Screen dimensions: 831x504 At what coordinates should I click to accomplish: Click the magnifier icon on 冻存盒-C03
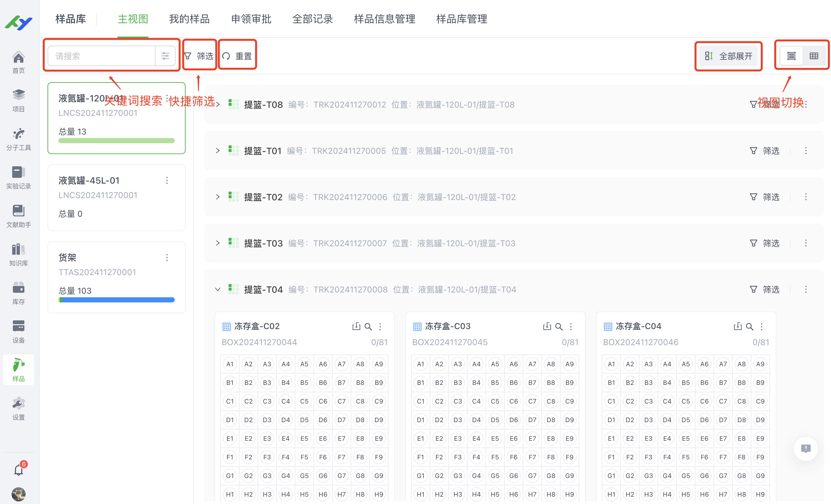click(559, 326)
